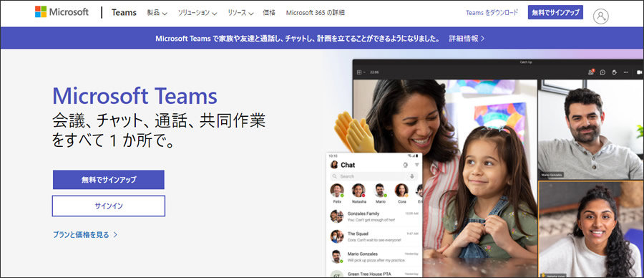The width and height of the screenshot is (644, 278).
Task: Click the chat bubble icon in meeting toolbar
Action: (602, 72)
